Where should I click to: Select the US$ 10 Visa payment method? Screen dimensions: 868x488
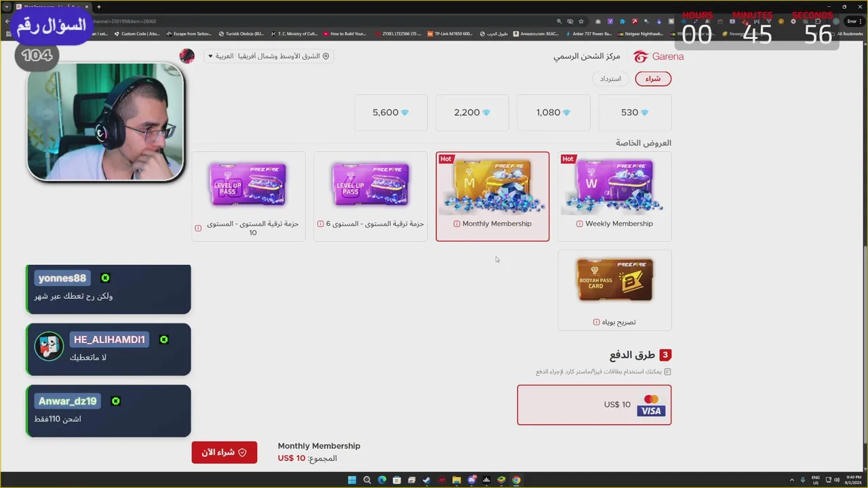tap(594, 405)
